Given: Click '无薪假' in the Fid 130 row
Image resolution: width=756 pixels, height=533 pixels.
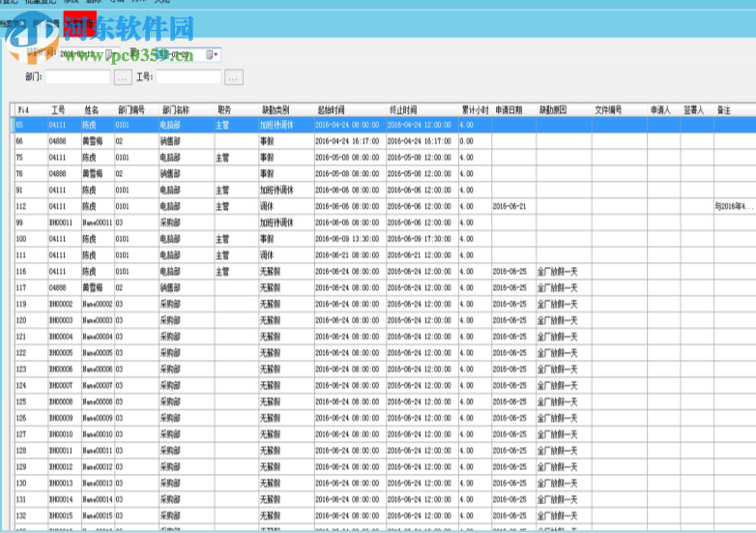Looking at the screenshot, I should point(270,483).
